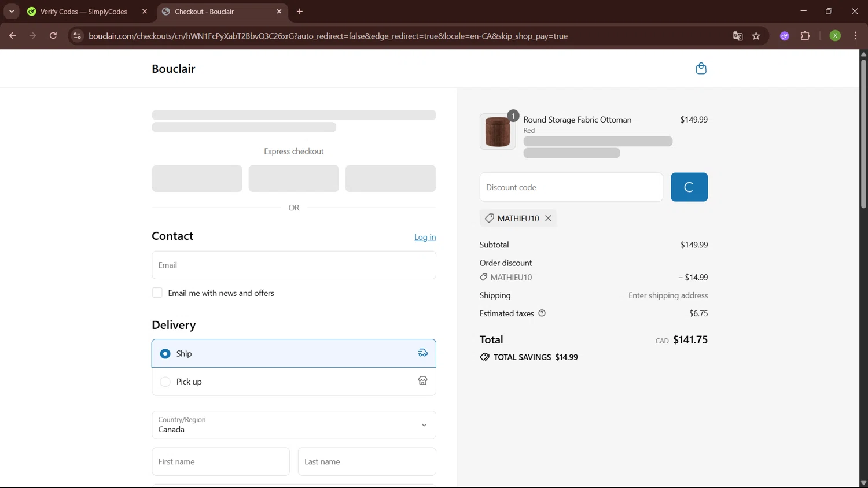The height and width of the screenshot is (488, 868).
Task: Remove the MATHIEU10 discount code tag
Action: (548, 218)
